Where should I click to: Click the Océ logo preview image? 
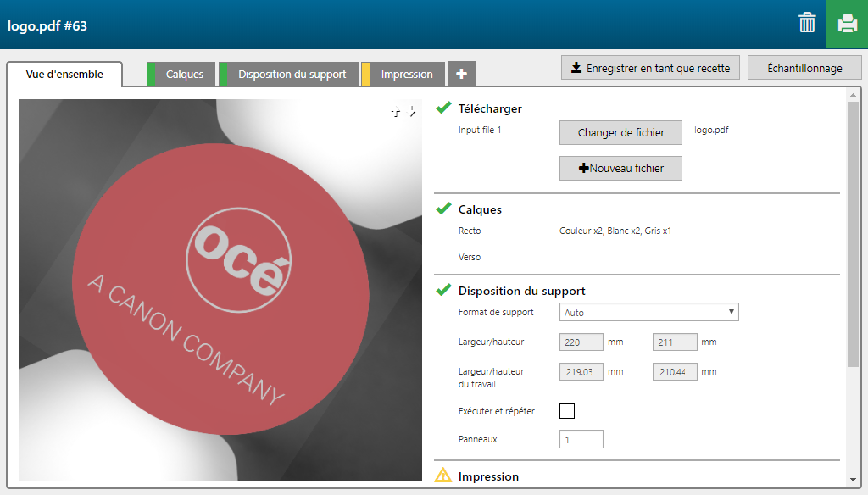(x=220, y=290)
